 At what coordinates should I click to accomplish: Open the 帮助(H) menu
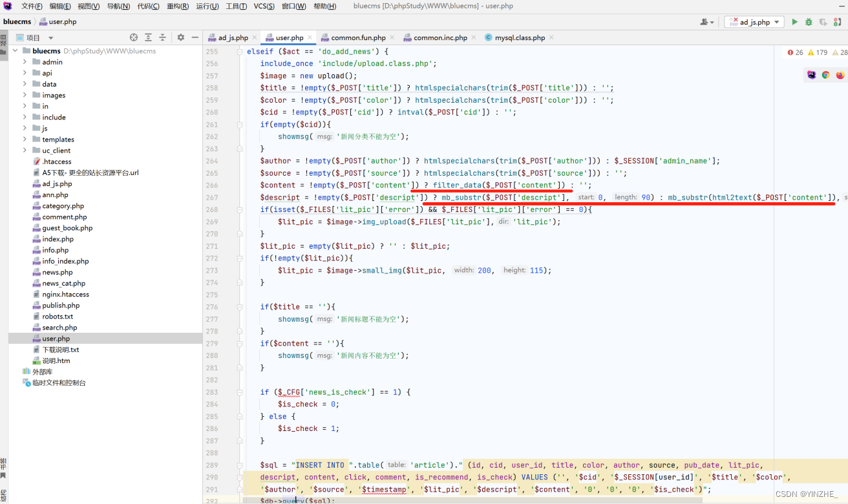(324, 6)
